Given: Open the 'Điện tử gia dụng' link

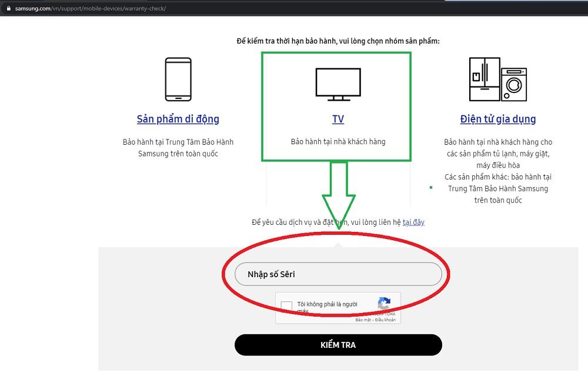Looking at the screenshot, I should click(x=497, y=119).
